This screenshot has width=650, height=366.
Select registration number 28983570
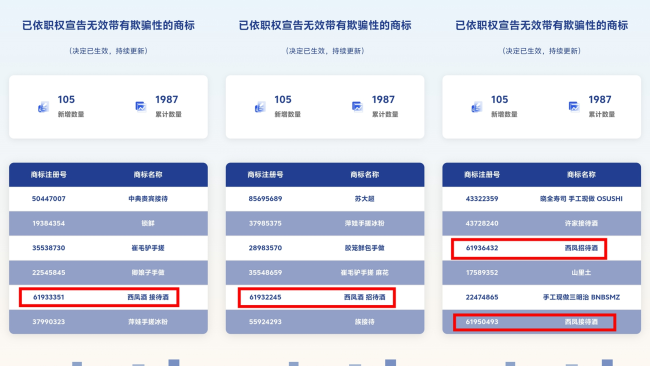pos(265,248)
